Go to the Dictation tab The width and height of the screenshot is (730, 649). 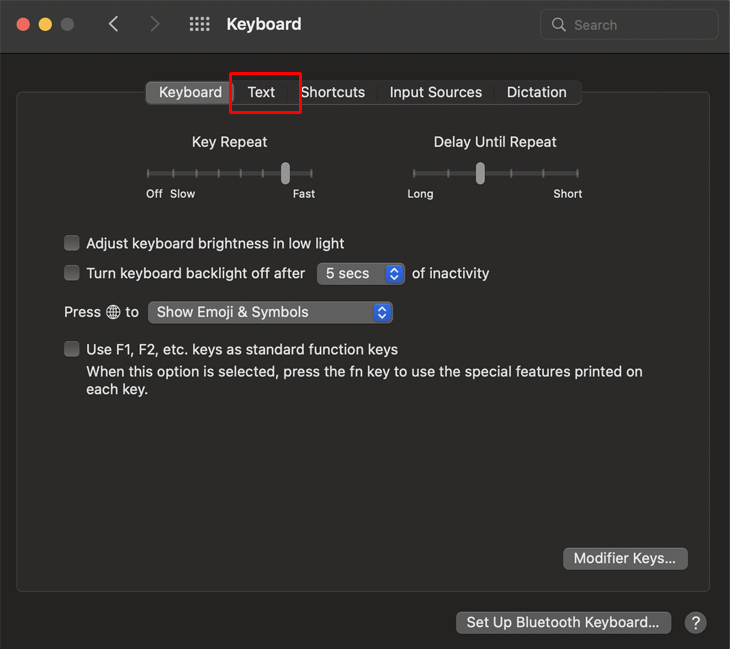tap(536, 92)
